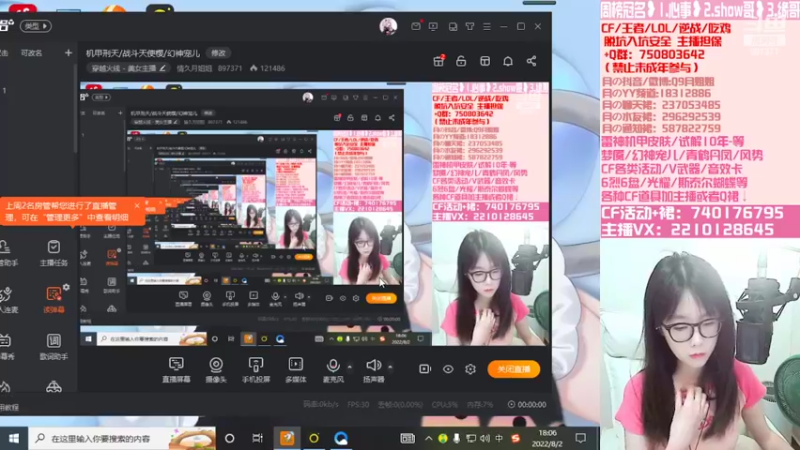Open the streamer profile avatar

tap(388, 26)
